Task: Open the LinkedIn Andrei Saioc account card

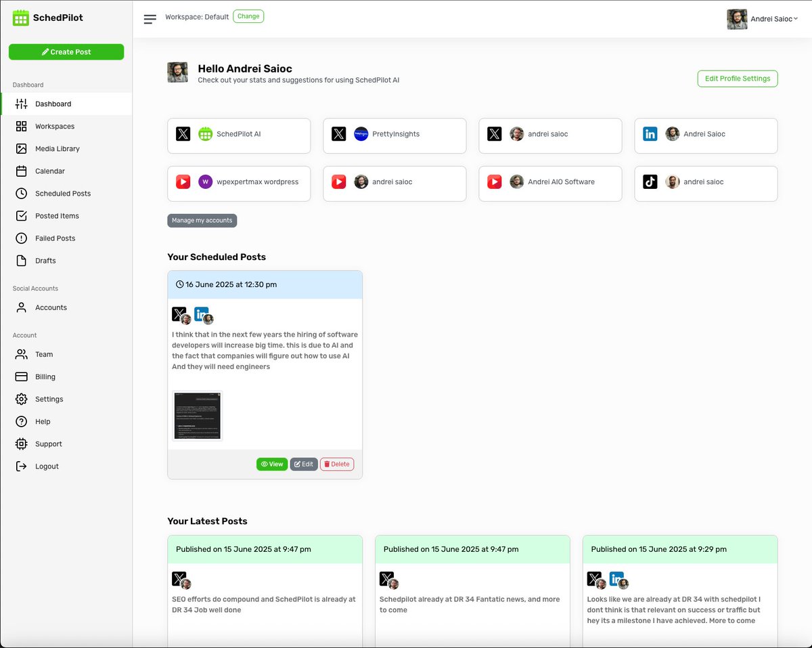Action: [x=705, y=134]
